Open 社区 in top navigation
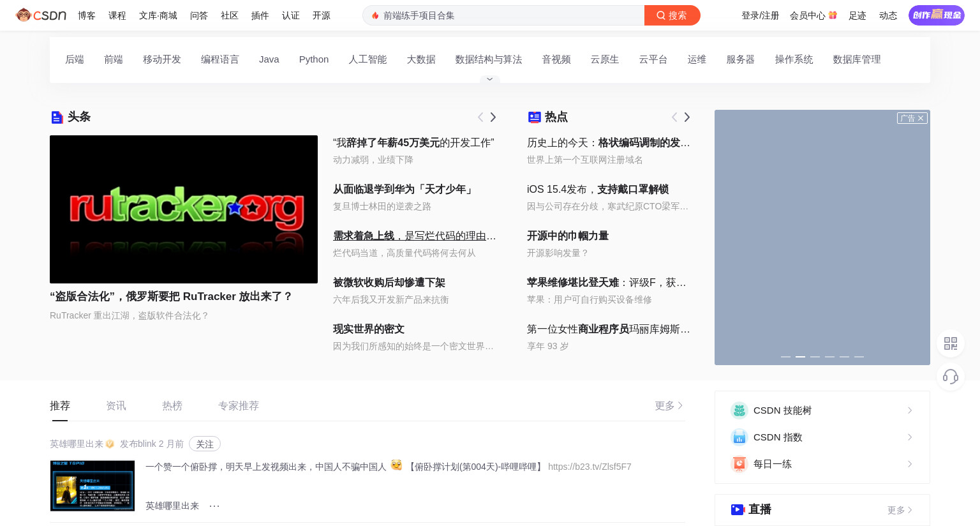980x526 pixels. [230, 15]
